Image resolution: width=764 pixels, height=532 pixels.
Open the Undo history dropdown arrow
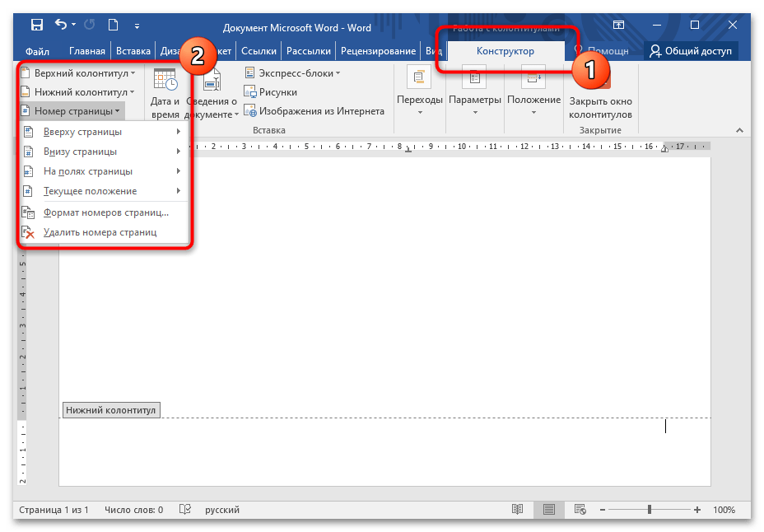73,25
